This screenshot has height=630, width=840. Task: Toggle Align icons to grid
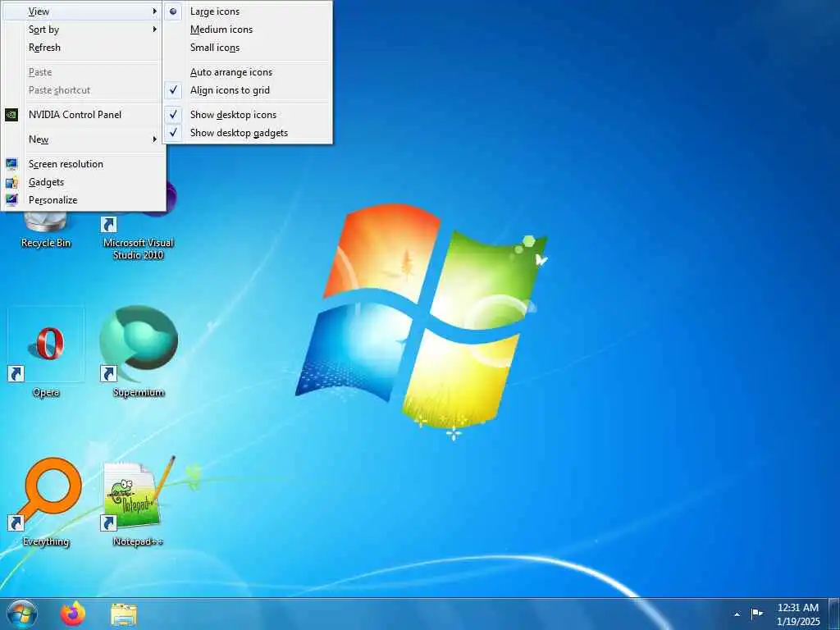coord(248,90)
